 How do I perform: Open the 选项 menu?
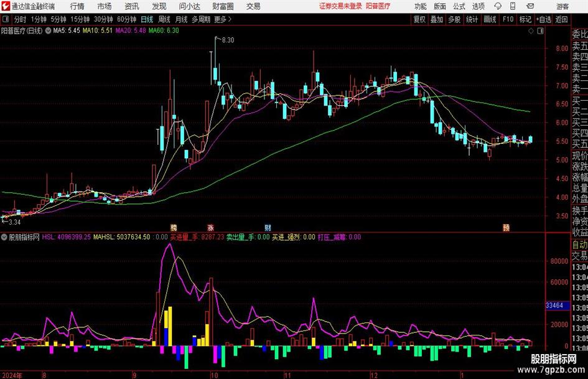coord(478,6)
